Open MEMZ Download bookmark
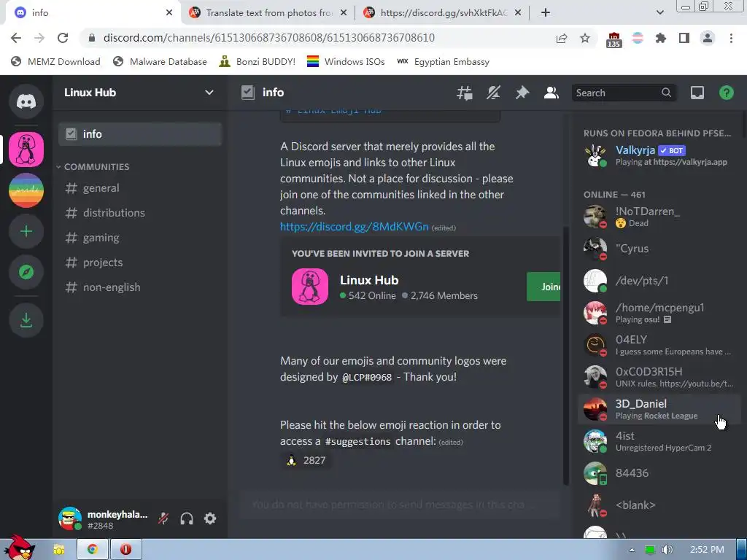747x560 pixels. point(55,61)
